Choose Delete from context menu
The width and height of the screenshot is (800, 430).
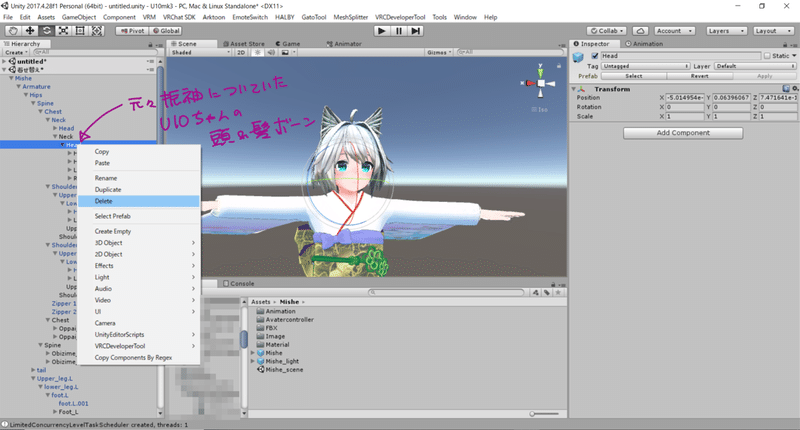pos(139,201)
